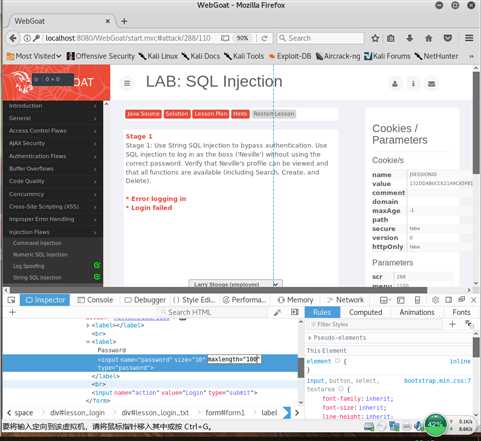Toggle split console icon in DevTools
The image size is (481, 441).
pyautogui.click(x=401, y=300)
